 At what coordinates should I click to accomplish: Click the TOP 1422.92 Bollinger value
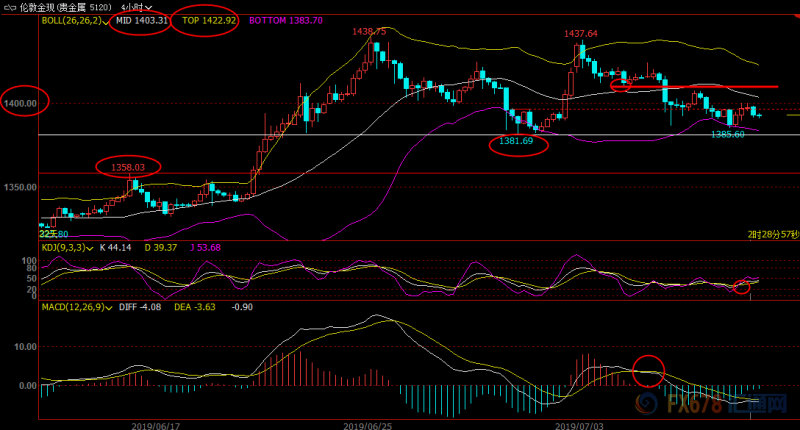(209, 20)
